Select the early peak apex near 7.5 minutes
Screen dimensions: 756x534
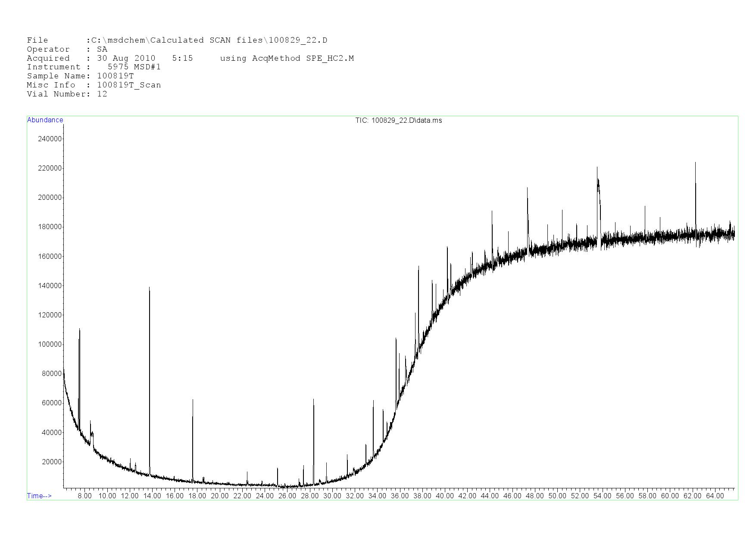tap(79, 329)
